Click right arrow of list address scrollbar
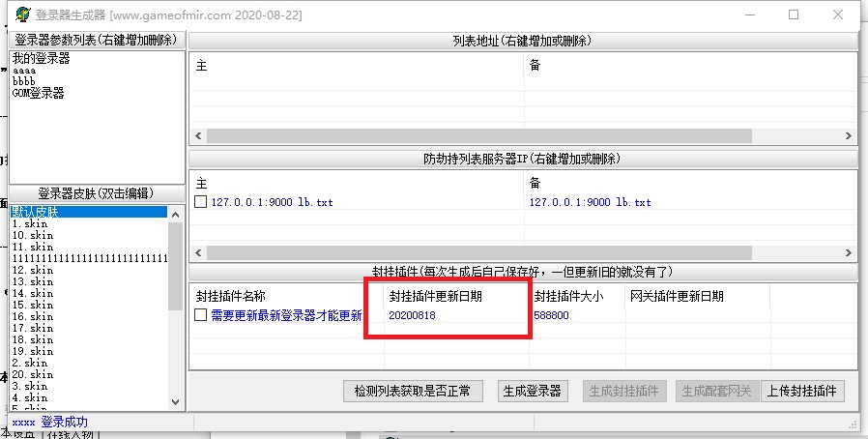 (x=850, y=136)
